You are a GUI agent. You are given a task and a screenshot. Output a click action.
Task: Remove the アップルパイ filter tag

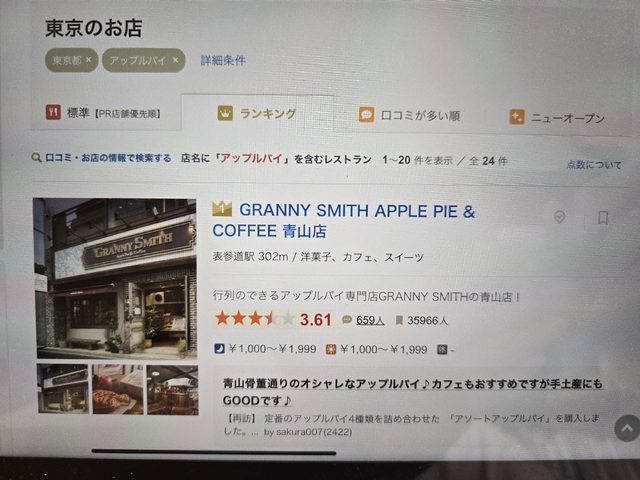(x=176, y=60)
